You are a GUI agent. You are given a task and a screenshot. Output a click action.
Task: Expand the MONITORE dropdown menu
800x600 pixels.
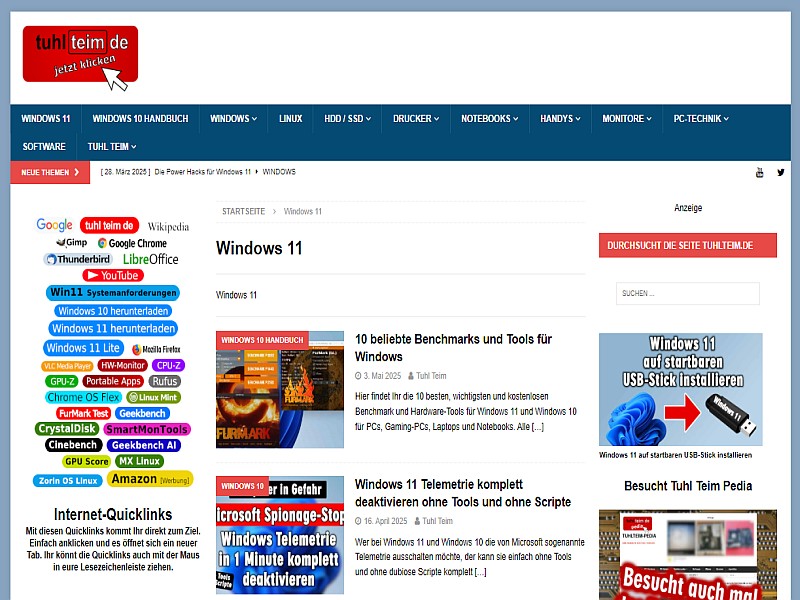(x=627, y=118)
